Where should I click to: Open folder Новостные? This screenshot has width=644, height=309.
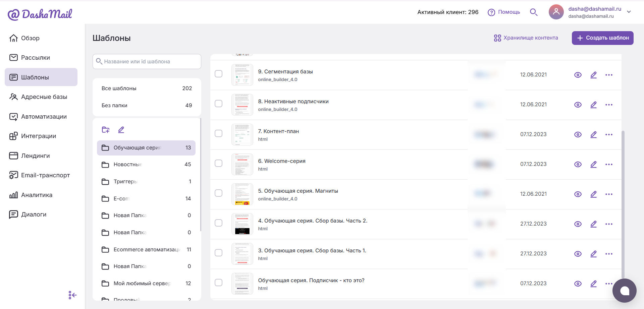146,165
